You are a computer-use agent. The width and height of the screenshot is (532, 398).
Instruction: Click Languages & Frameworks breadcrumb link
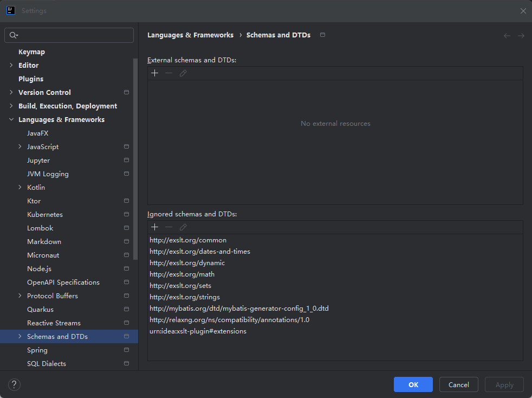pos(190,35)
